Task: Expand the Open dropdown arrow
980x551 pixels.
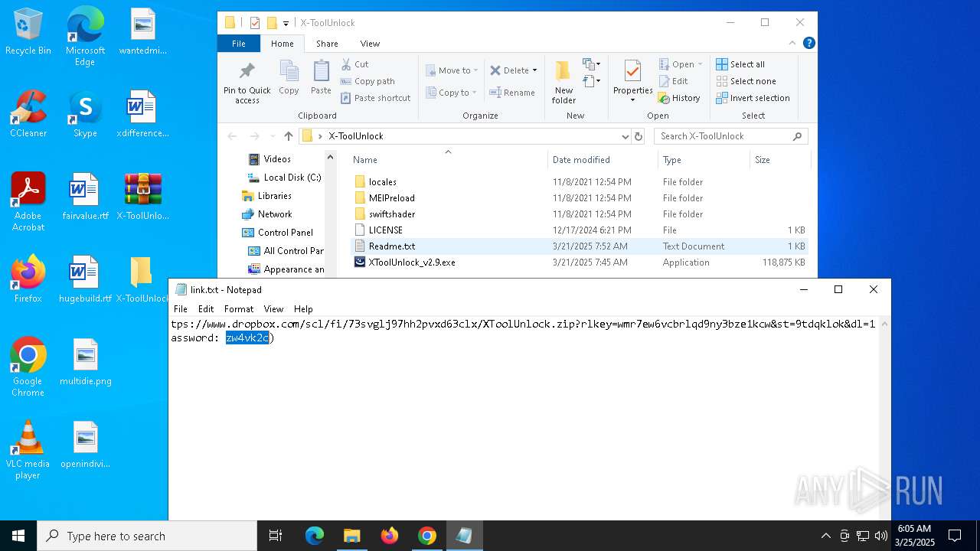Action: click(700, 64)
